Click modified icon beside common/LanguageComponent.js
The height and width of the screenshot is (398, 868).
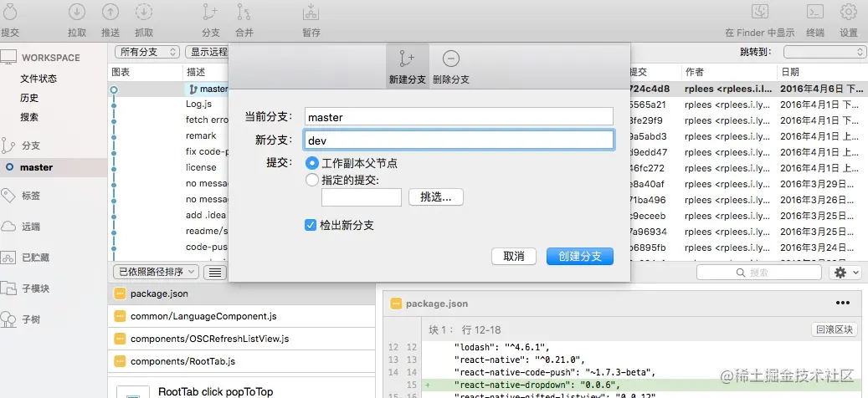[x=120, y=316]
